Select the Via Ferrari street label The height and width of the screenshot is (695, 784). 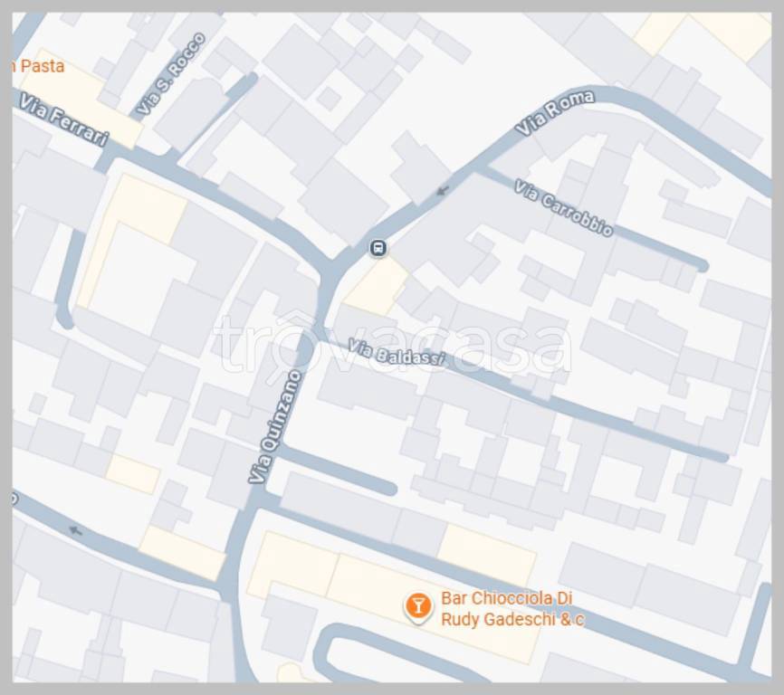pyautogui.click(x=63, y=119)
